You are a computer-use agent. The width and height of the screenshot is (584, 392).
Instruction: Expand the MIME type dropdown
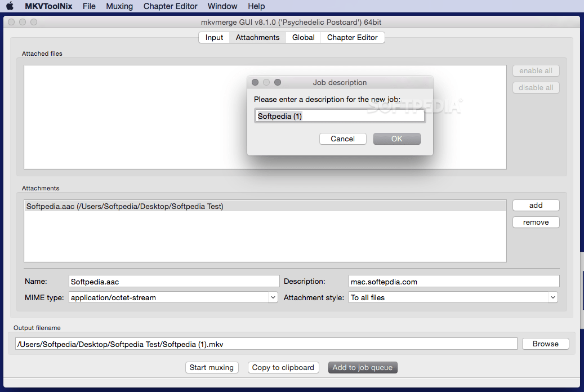click(273, 297)
